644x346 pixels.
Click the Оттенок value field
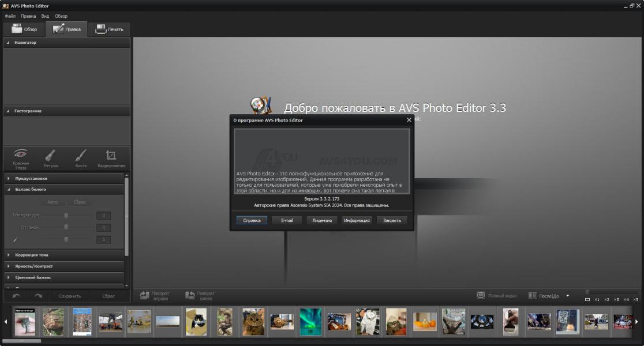click(x=103, y=227)
